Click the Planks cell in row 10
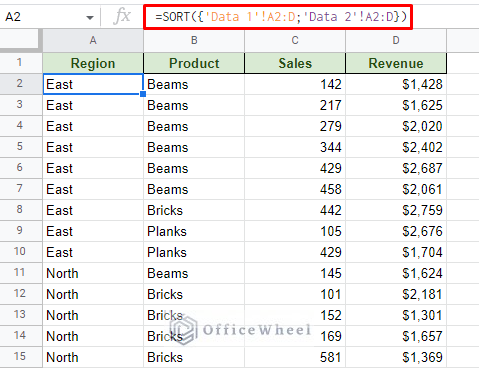 pyautogui.click(x=194, y=252)
